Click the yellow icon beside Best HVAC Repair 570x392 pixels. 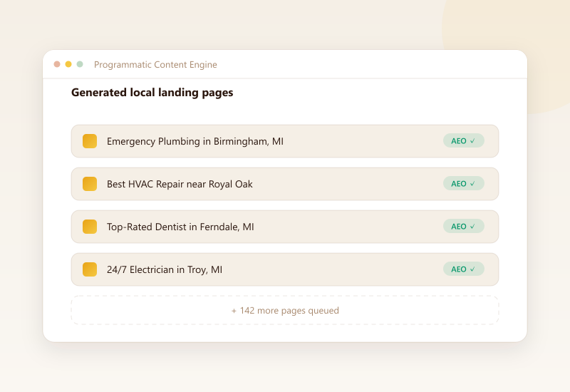pyautogui.click(x=90, y=184)
